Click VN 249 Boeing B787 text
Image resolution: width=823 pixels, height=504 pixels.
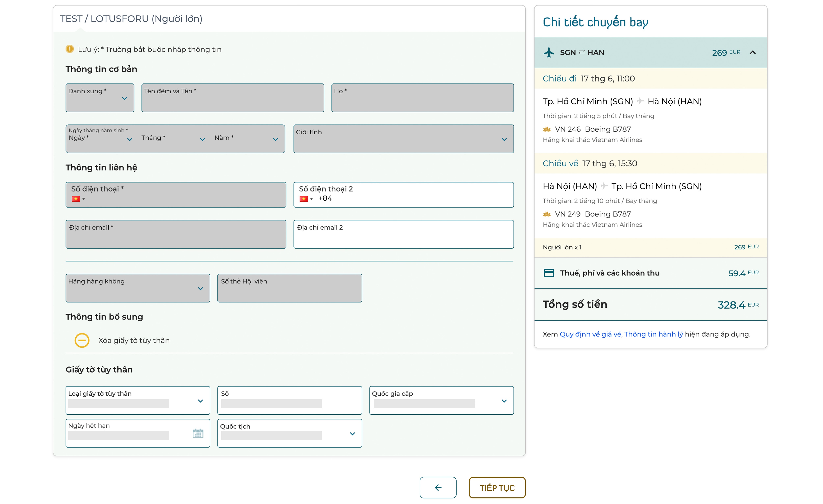[593, 214]
